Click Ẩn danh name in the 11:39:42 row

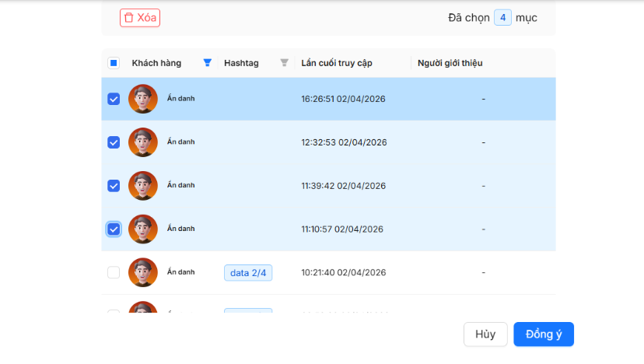[180, 185]
